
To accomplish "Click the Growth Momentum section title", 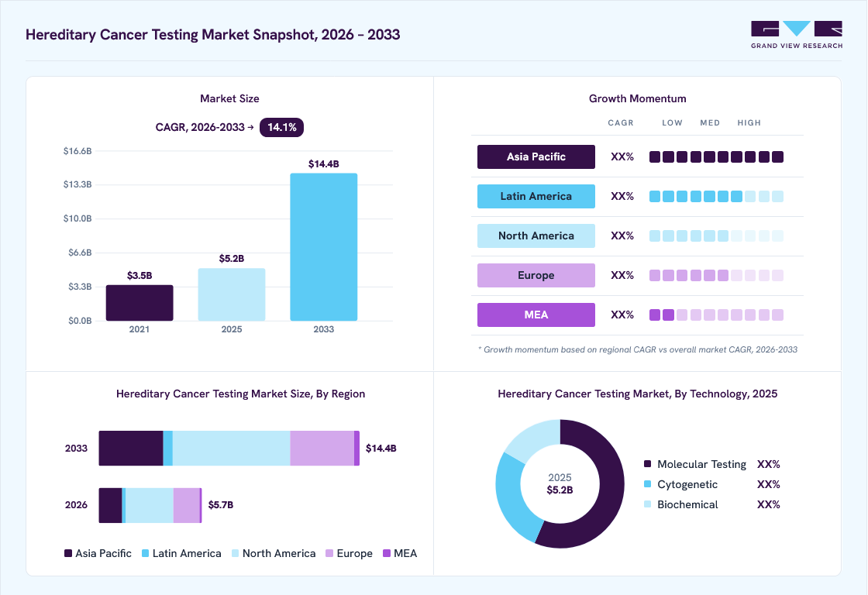I will pyautogui.click(x=638, y=98).
